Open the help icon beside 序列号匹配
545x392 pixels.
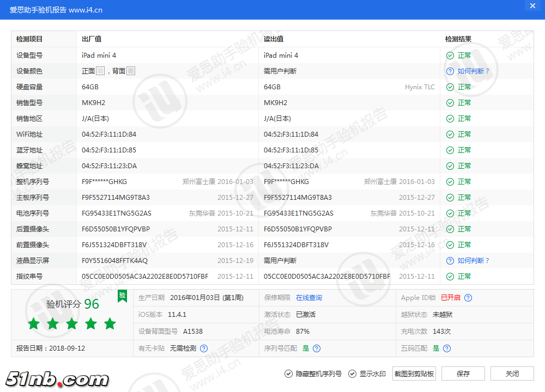pos(317,348)
